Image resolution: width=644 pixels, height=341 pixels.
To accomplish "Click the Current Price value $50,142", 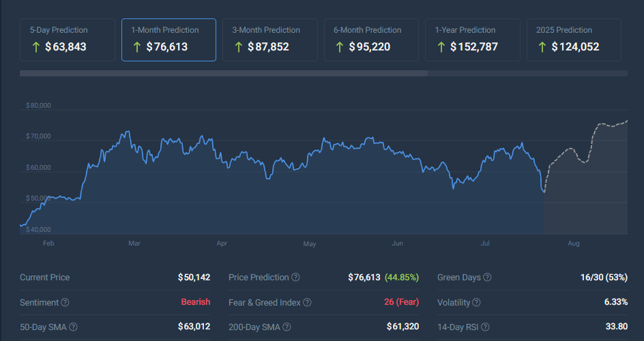I will coord(194,278).
